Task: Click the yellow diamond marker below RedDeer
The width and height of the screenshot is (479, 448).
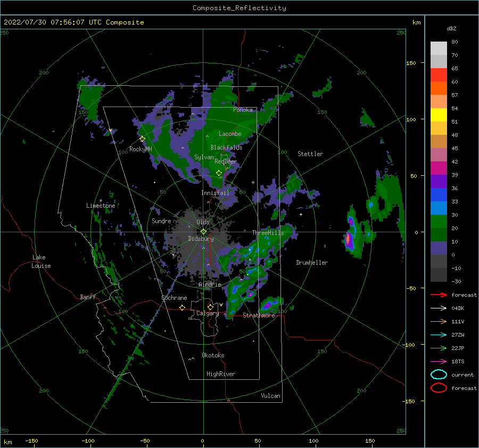Action: tap(219, 173)
